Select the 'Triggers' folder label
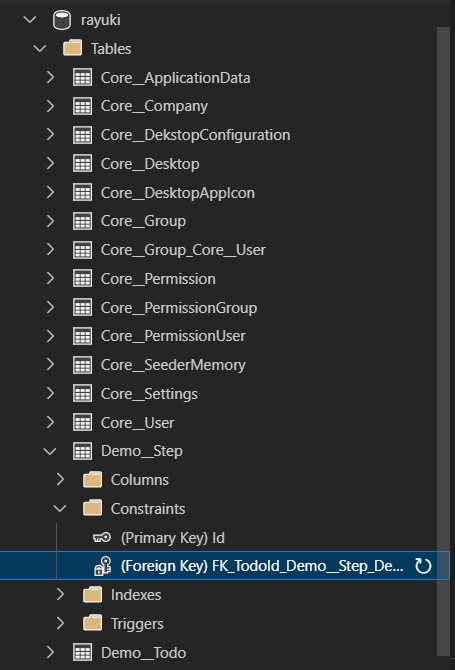 coord(137,624)
